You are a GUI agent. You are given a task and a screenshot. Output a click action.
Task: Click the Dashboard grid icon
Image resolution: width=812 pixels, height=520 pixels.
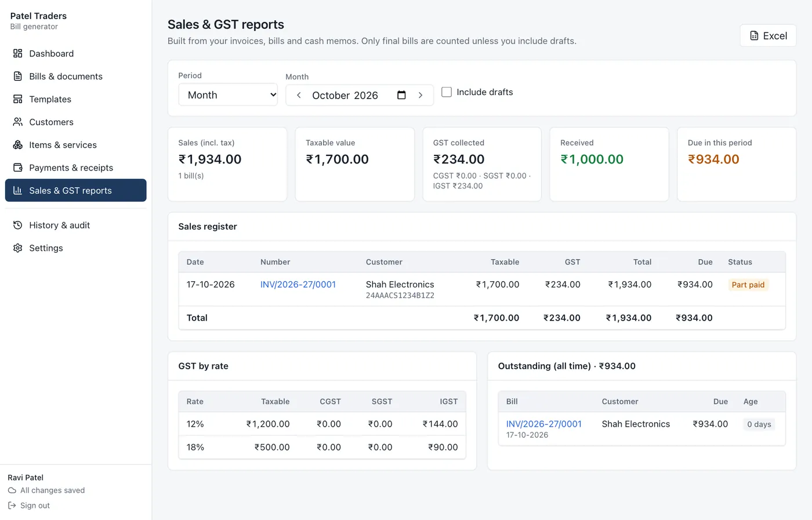tap(18, 53)
